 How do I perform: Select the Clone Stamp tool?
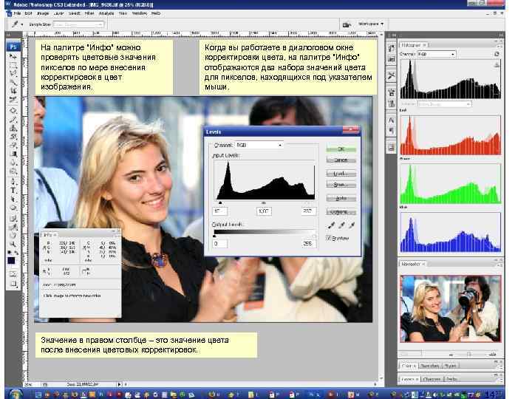13,128
